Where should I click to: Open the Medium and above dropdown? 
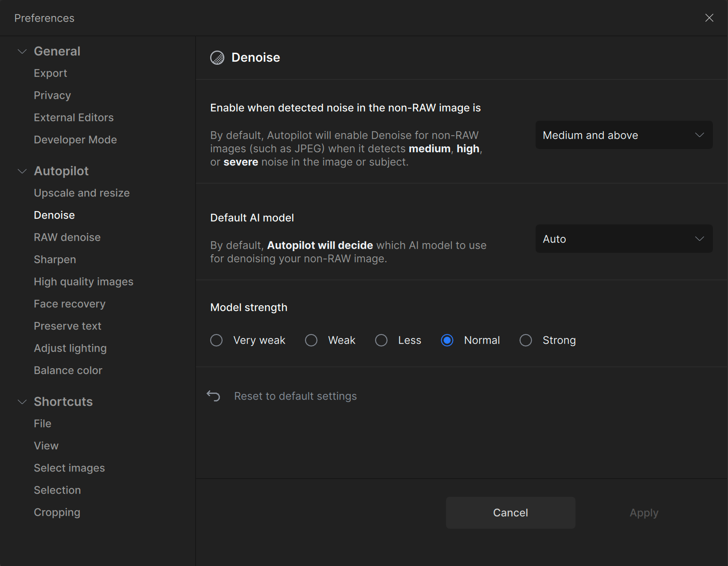[623, 135]
